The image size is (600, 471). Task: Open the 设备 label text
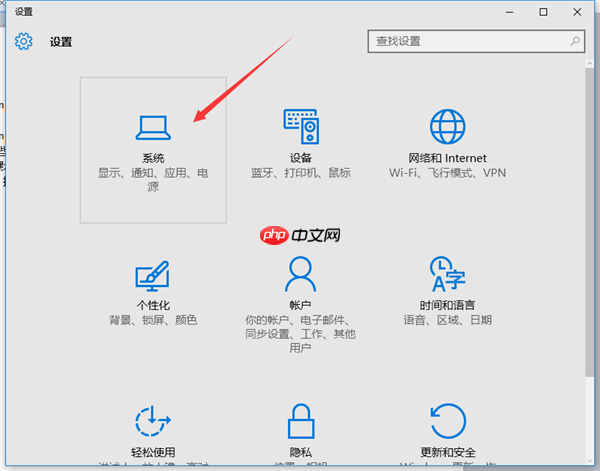[300, 158]
